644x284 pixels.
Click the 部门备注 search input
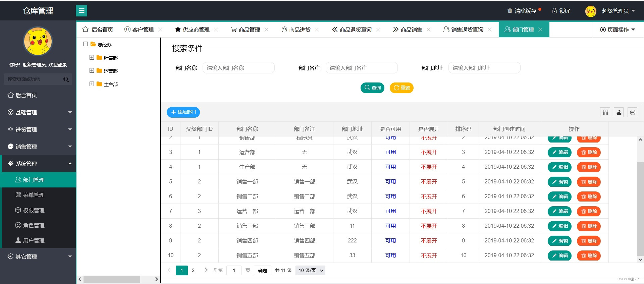pyautogui.click(x=362, y=68)
